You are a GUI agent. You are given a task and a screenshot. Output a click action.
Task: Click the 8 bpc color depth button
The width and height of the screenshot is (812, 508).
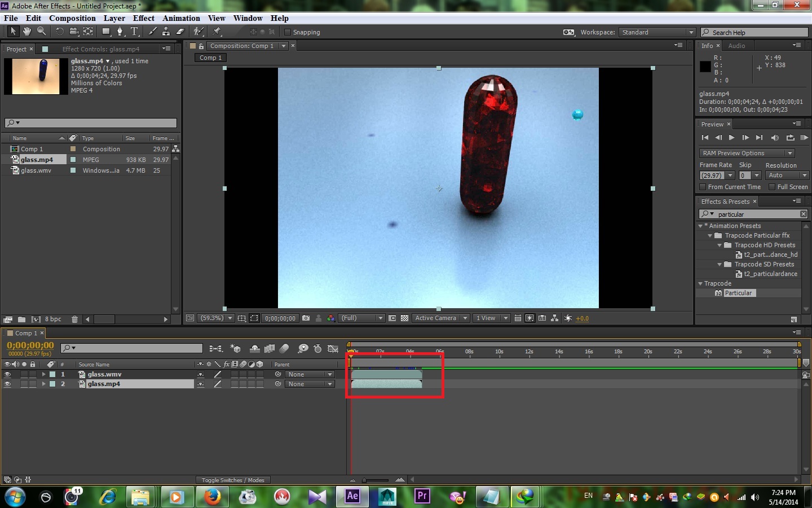[x=53, y=319]
